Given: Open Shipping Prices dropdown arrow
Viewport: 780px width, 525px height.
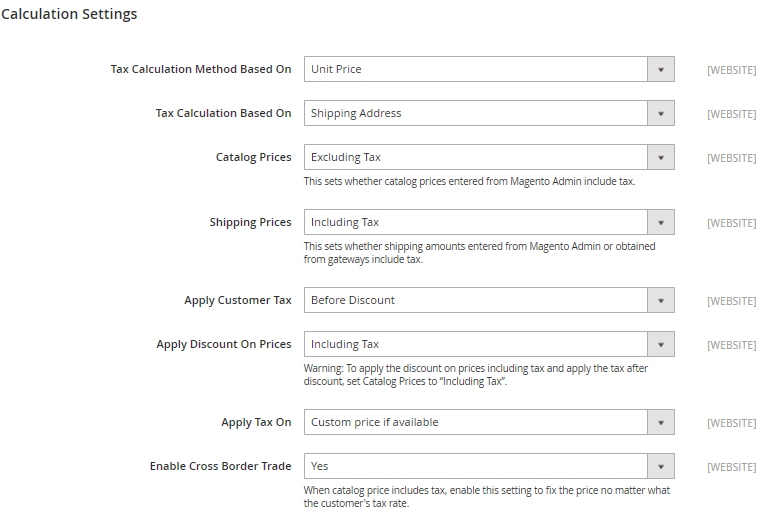Looking at the screenshot, I should (x=661, y=222).
